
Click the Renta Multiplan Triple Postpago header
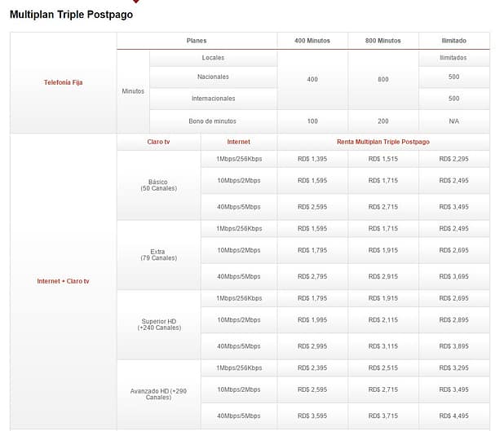pos(382,142)
